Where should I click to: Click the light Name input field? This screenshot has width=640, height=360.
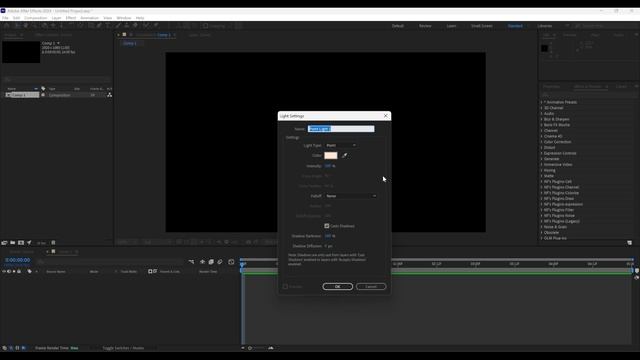click(341, 129)
